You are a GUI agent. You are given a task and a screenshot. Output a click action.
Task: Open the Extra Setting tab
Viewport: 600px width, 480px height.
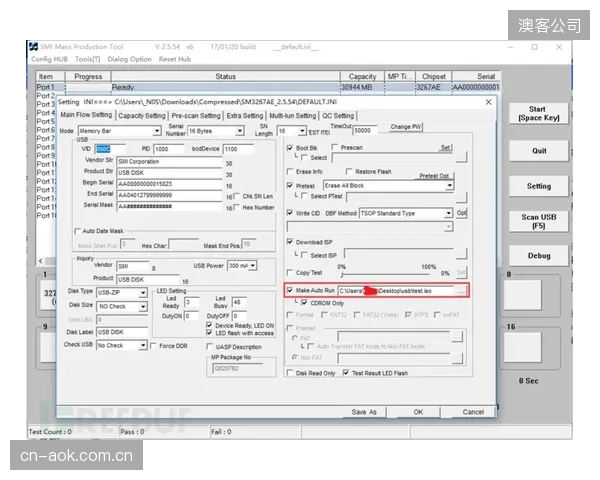[x=245, y=116]
